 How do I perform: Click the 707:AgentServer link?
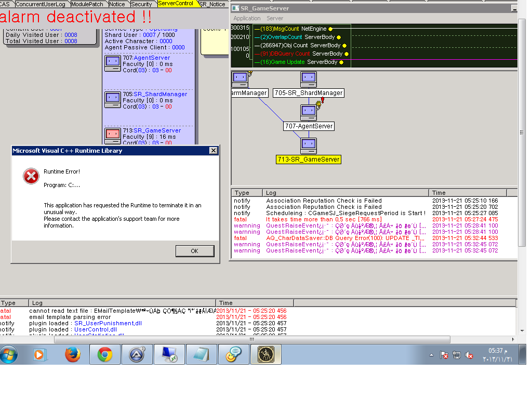point(146,58)
